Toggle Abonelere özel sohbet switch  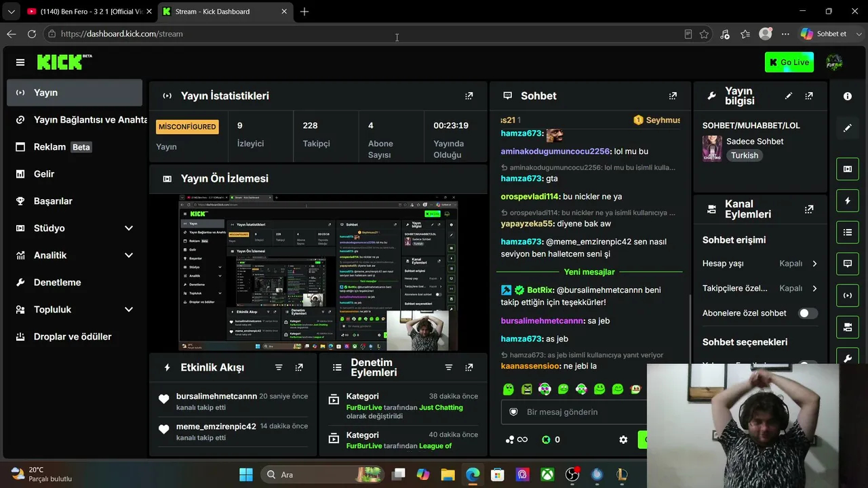pyautogui.click(x=808, y=313)
